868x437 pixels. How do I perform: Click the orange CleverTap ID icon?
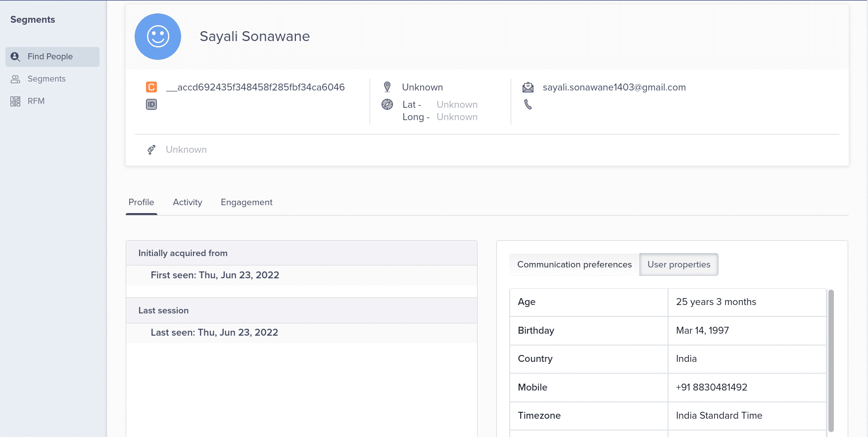[x=151, y=87]
